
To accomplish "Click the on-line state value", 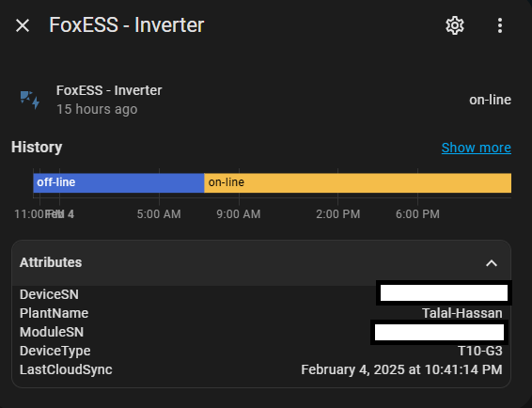I will click(490, 100).
